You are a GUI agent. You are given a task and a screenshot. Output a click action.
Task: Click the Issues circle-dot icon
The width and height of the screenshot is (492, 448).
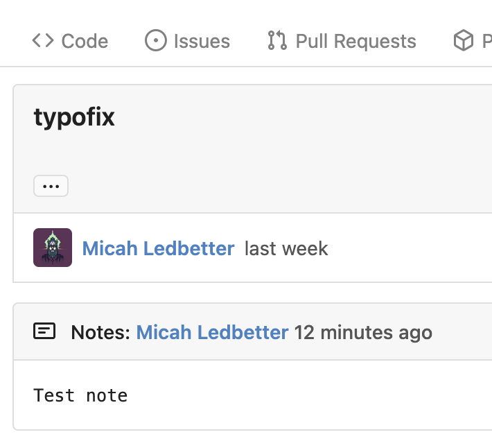click(x=156, y=41)
